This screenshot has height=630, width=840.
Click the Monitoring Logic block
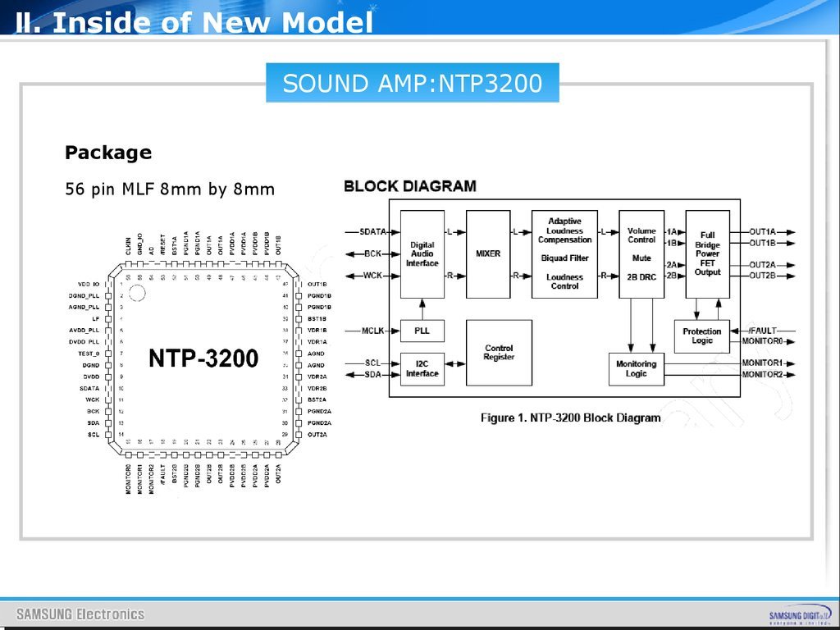pyautogui.click(x=637, y=368)
